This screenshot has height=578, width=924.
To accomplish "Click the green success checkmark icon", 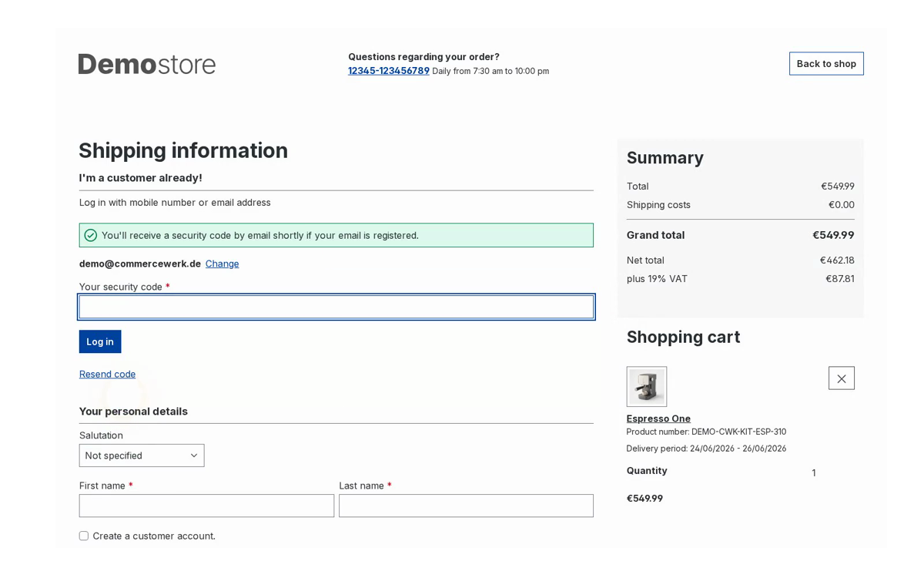I will 91,235.
